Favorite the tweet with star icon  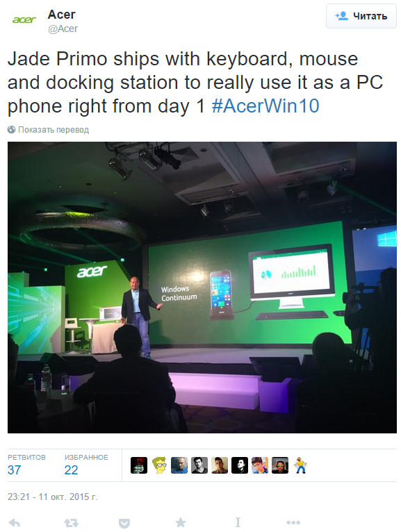pos(181,522)
